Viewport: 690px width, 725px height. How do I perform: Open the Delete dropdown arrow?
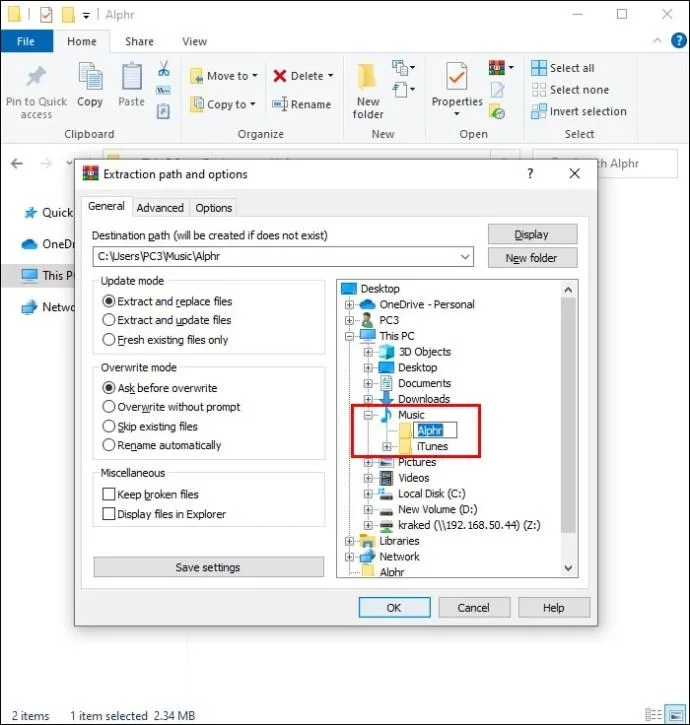[x=330, y=75]
